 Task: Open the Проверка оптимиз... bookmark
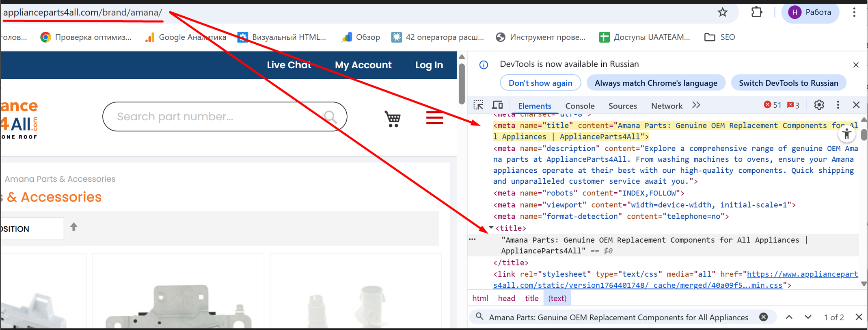point(86,37)
